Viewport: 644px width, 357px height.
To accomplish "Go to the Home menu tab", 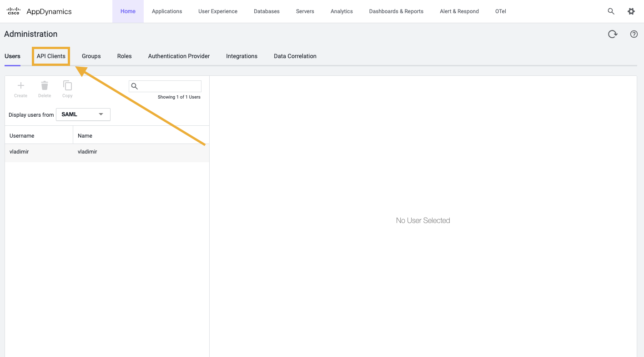I will tap(128, 11).
